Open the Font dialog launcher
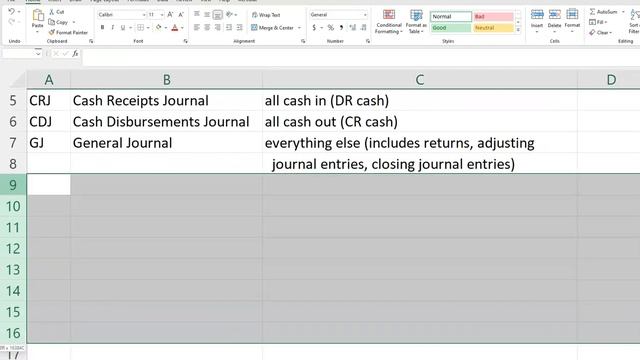Viewport: 640px width, 360px height. (186, 41)
